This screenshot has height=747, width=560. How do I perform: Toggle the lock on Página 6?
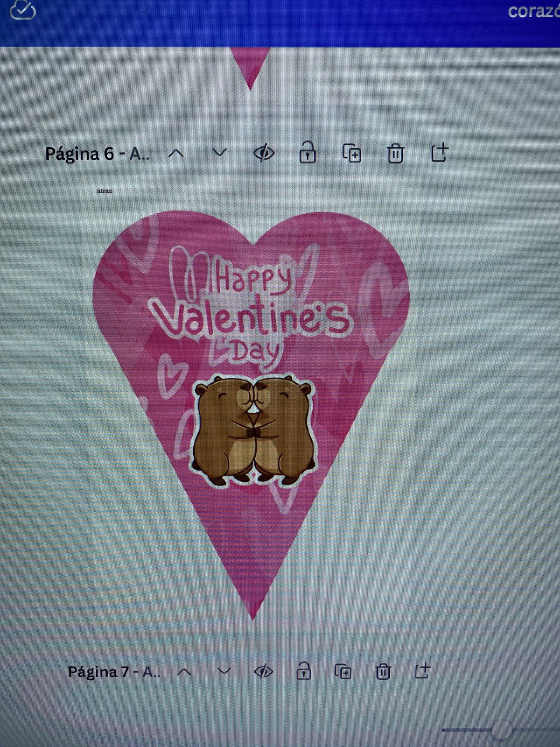click(307, 153)
